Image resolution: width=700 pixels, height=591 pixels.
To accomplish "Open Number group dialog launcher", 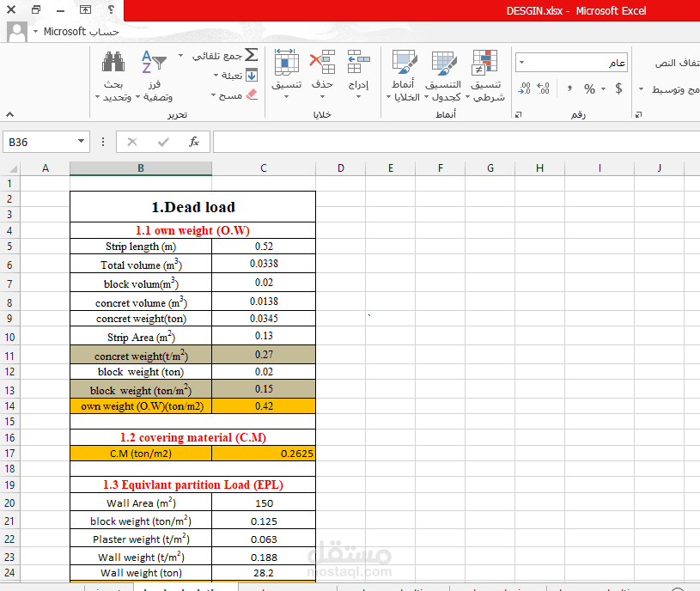I will (518, 115).
